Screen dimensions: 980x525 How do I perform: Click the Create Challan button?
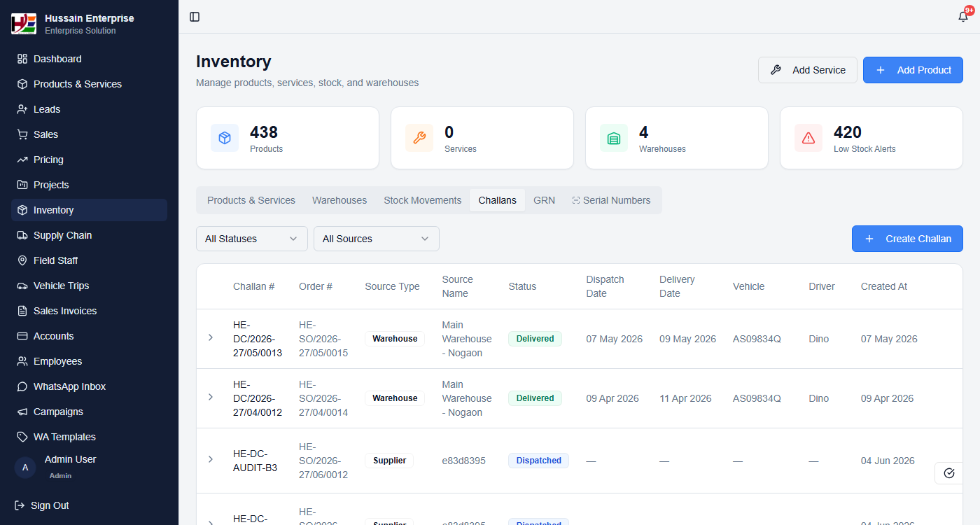[907, 239]
